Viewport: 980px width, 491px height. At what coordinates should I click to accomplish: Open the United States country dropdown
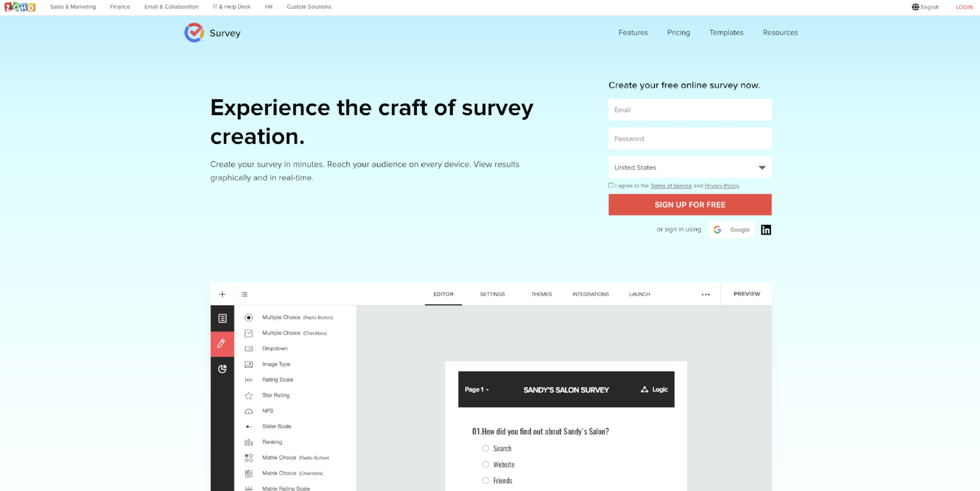689,167
